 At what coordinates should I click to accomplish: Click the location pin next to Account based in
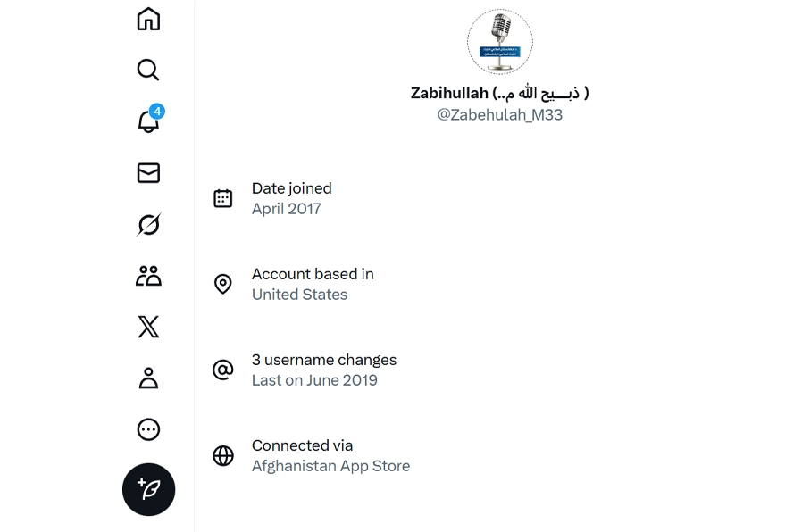click(222, 284)
